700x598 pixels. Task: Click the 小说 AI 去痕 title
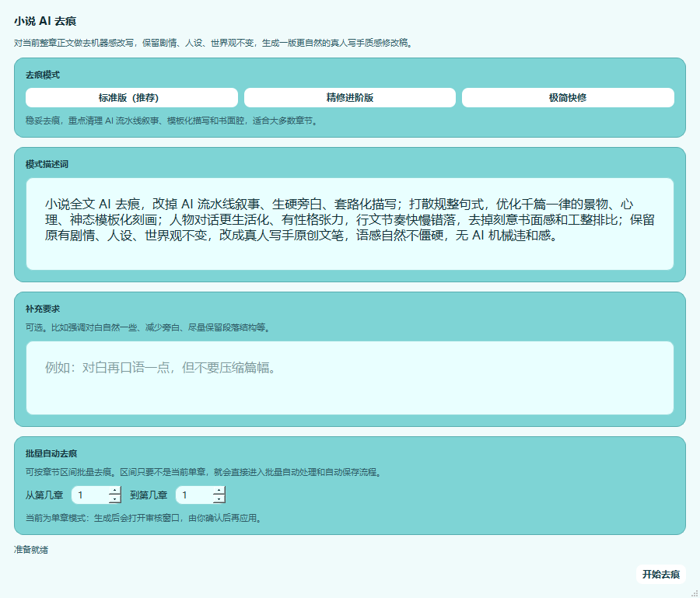click(x=45, y=21)
